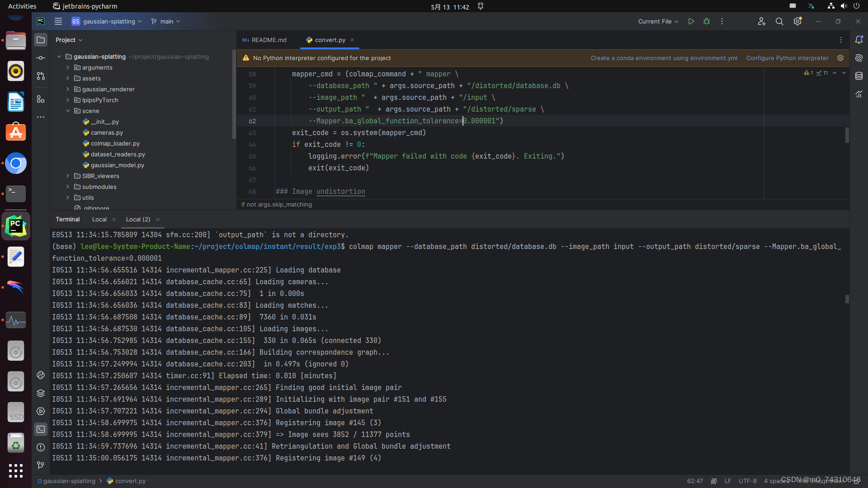Run the current file with Run button

(691, 21)
